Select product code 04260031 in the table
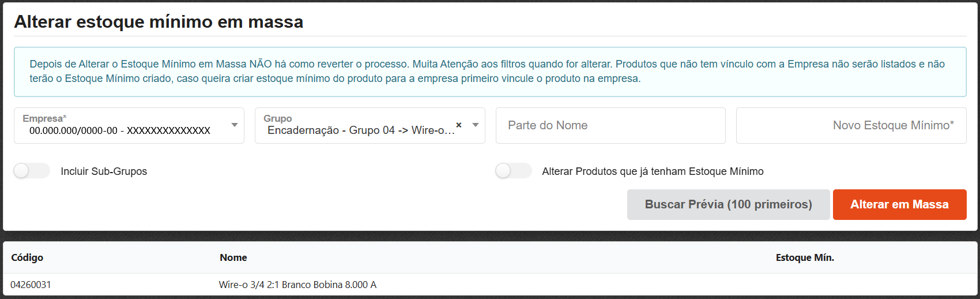 [31, 285]
